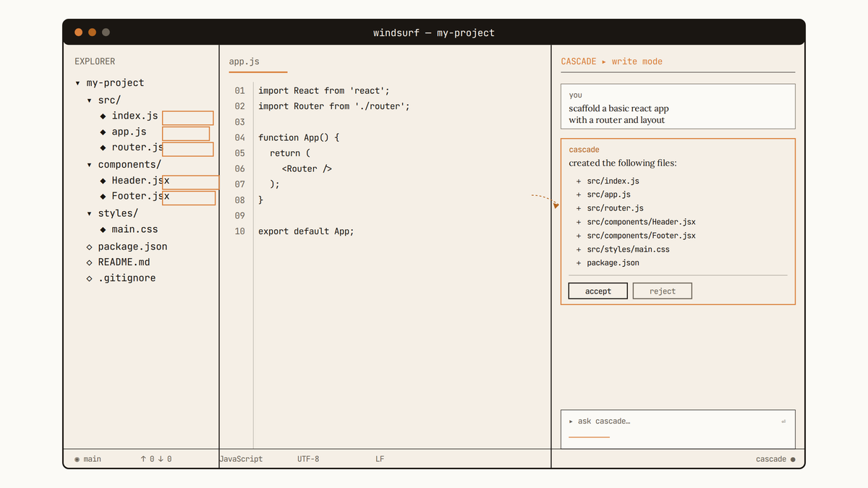Image resolution: width=868 pixels, height=488 pixels.
Task: Click JavaScript language mode in status bar
Action: (x=242, y=459)
